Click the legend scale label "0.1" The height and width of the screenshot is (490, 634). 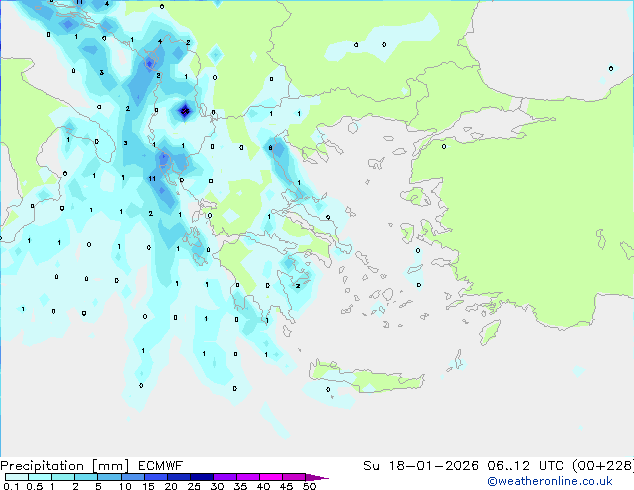pos(11,486)
